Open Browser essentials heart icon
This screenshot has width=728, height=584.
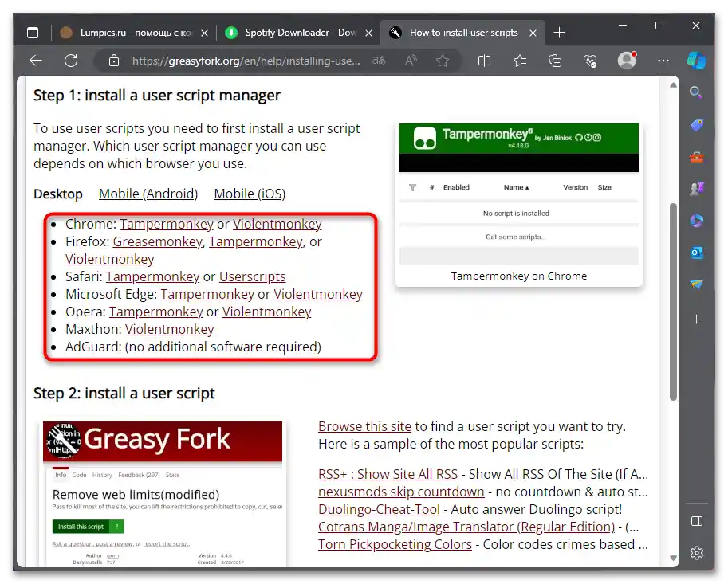click(590, 61)
